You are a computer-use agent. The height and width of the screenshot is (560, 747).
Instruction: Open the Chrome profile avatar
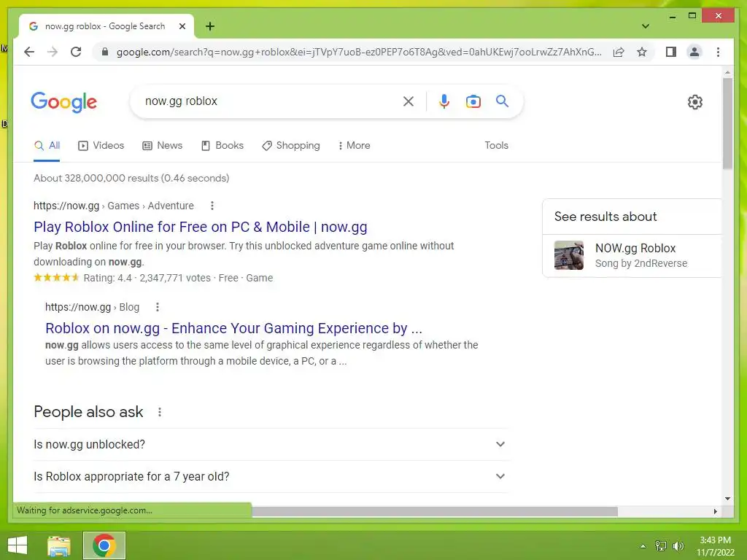pos(694,52)
